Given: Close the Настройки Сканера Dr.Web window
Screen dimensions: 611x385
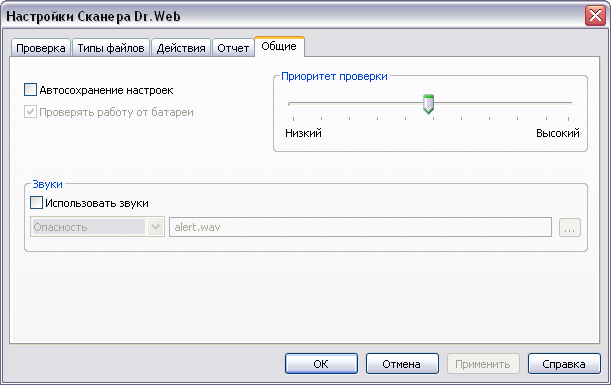Looking at the screenshot, I should coord(595,16).
